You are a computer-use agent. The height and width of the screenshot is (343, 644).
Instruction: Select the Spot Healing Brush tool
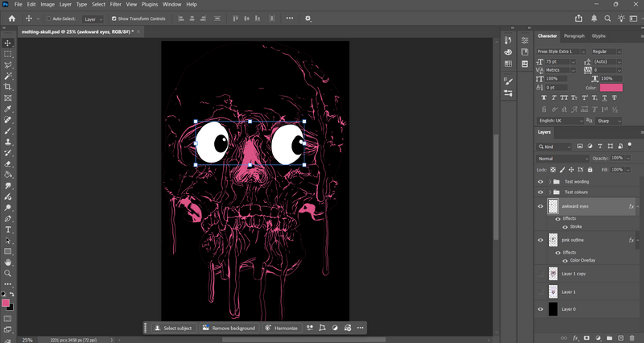[x=8, y=119]
